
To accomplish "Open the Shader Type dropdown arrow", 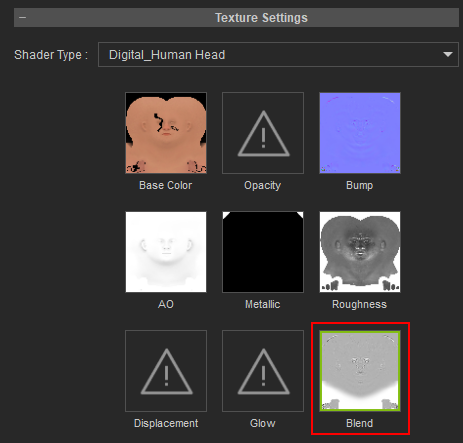I will point(448,54).
